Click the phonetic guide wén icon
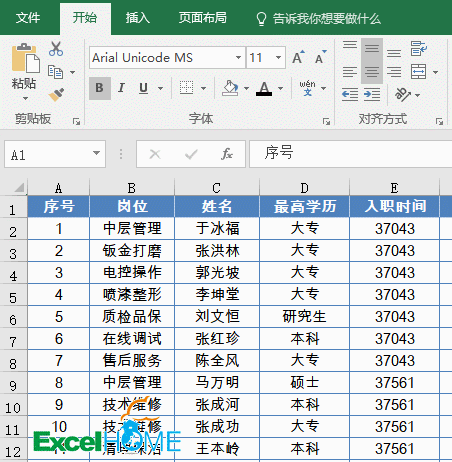 pos(307,88)
